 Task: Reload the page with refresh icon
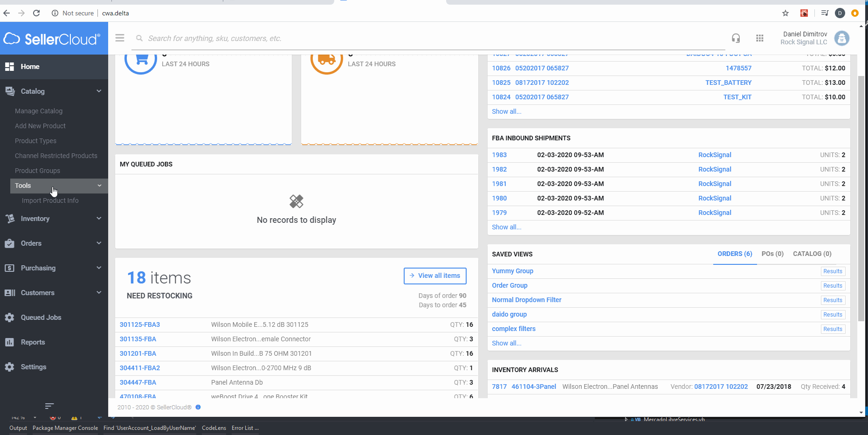pyautogui.click(x=36, y=13)
